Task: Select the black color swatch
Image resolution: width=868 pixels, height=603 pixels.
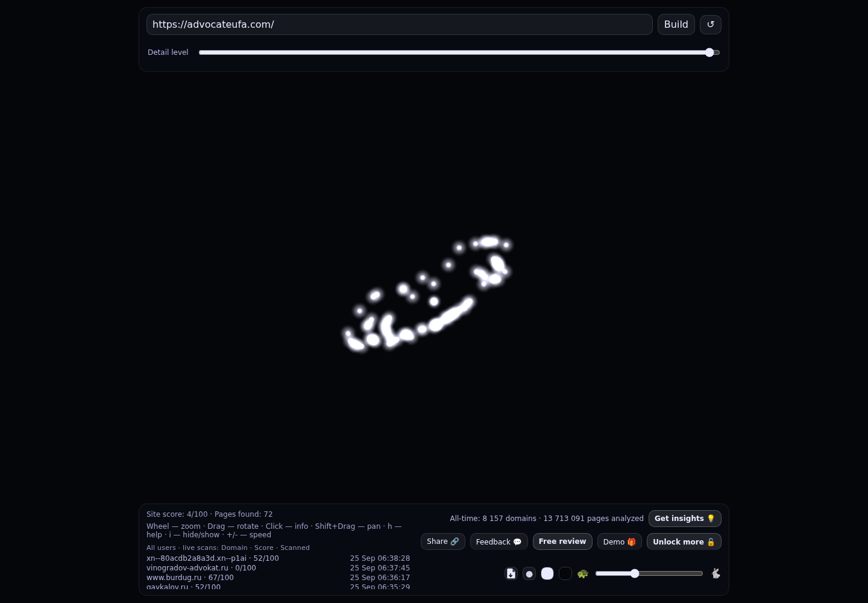Action: (565, 573)
